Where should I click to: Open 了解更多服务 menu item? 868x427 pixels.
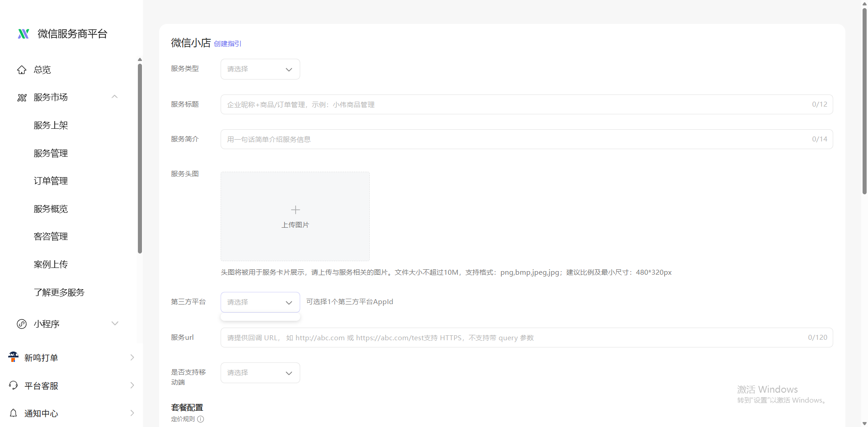pos(59,292)
